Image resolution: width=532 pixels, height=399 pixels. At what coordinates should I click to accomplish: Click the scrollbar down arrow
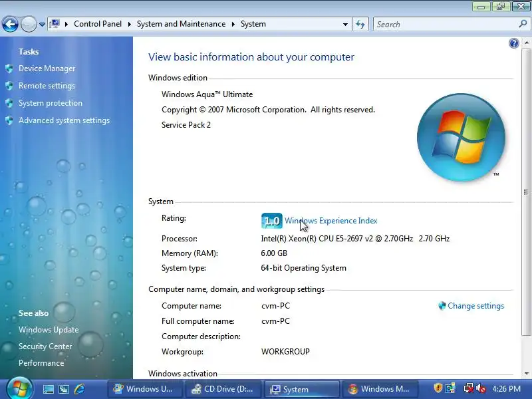[526, 374]
